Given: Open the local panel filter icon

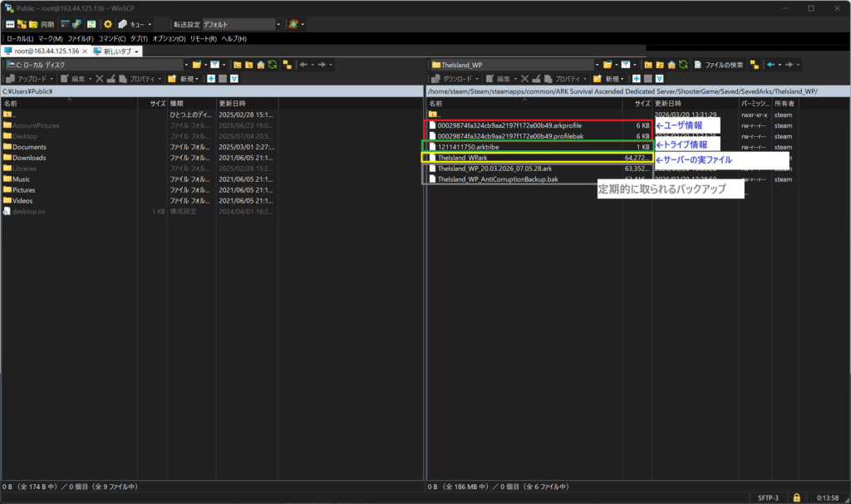Looking at the screenshot, I should coord(215,65).
